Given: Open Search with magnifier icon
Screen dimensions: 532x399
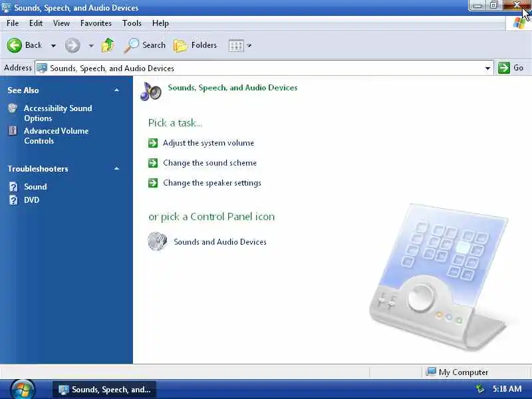Looking at the screenshot, I should [131, 45].
